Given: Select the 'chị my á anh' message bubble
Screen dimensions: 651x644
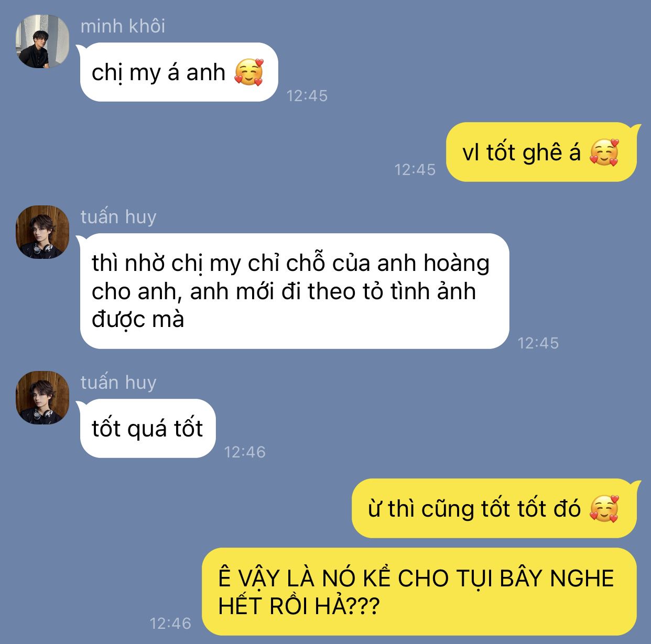Looking at the screenshot, I should point(179,72).
